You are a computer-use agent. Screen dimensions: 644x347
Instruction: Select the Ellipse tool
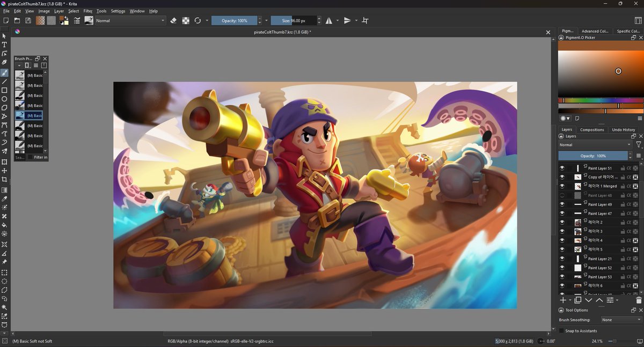pyautogui.click(x=4, y=99)
